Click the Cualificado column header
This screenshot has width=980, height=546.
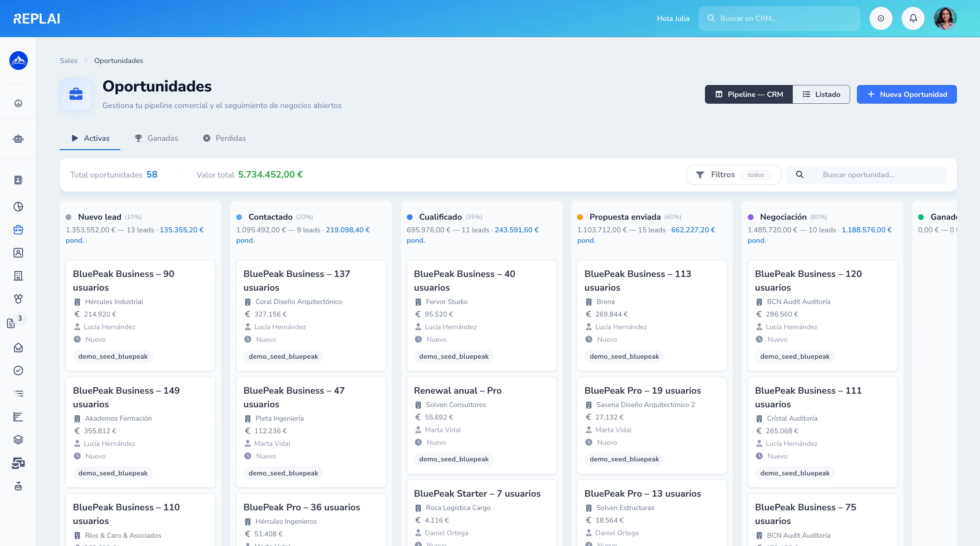[x=440, y=217]
